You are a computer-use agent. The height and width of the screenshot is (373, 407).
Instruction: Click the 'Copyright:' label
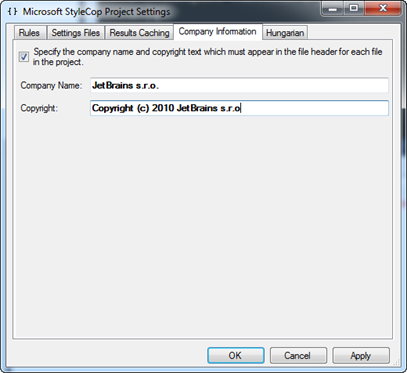[x=39, y=108]
